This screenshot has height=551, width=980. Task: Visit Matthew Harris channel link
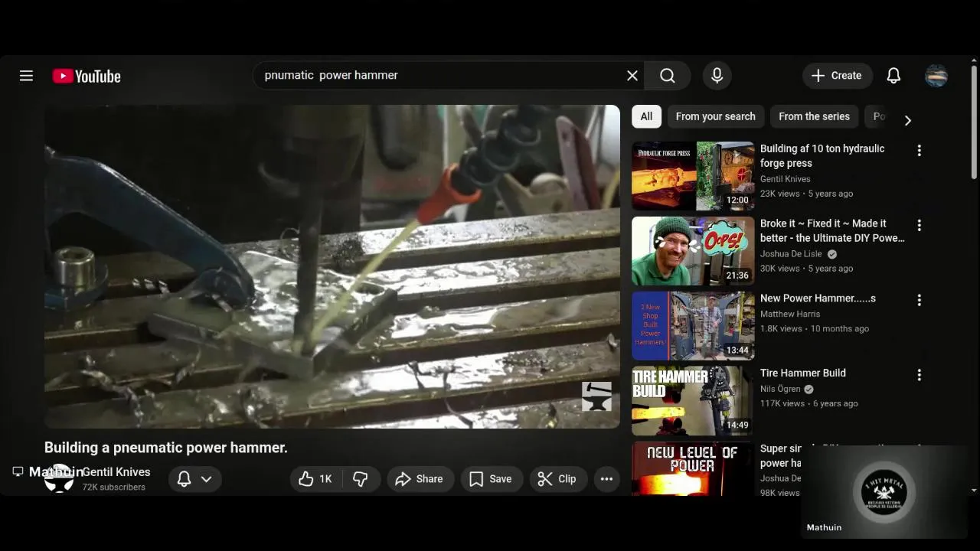click(790, 314)
